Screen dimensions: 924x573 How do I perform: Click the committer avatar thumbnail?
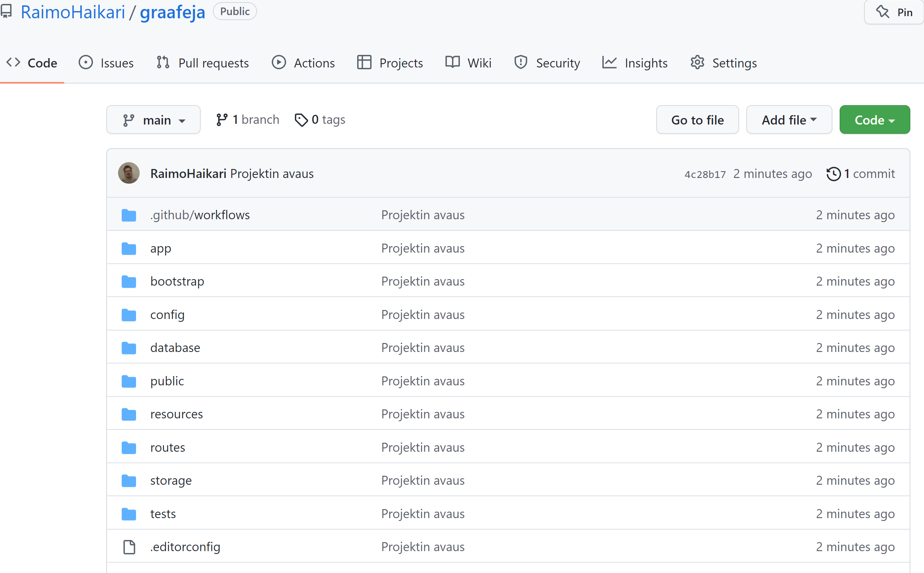coord(129,173)
